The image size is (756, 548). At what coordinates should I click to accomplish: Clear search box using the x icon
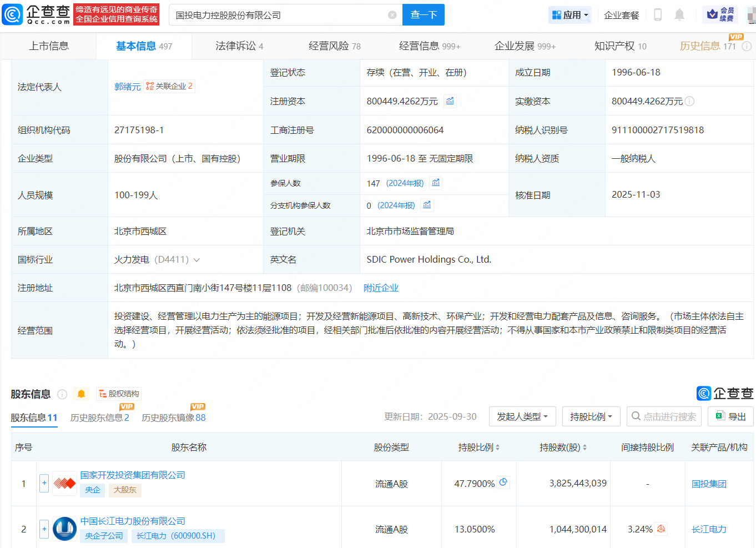click(x=394, y=15)
